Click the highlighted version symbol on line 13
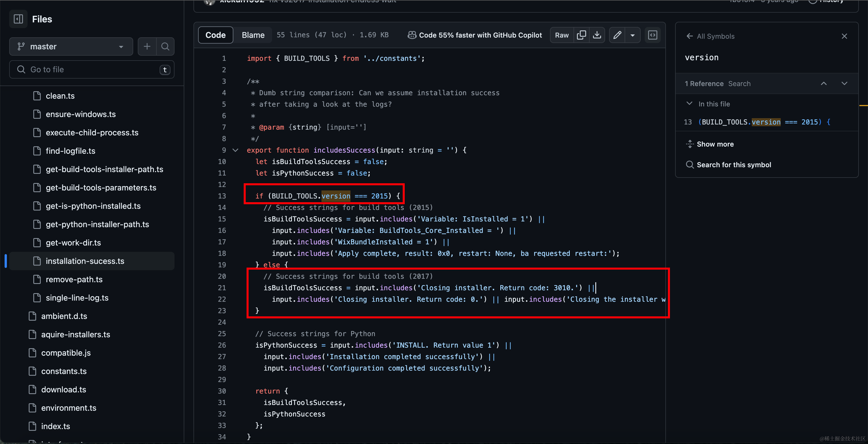 tap(336, 196)
